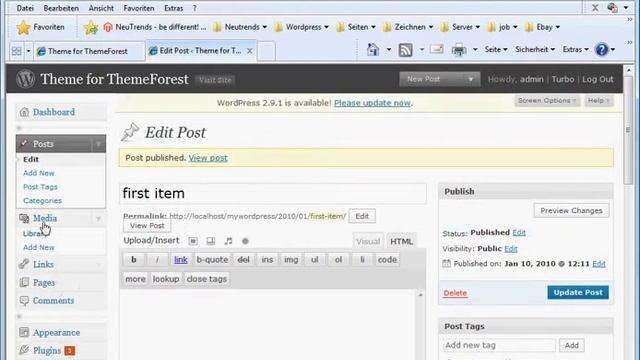Image resolution: width=640 pixels, height=360 pixels.
Task: Click the close tags button
Action: click(x=207, y=279)
